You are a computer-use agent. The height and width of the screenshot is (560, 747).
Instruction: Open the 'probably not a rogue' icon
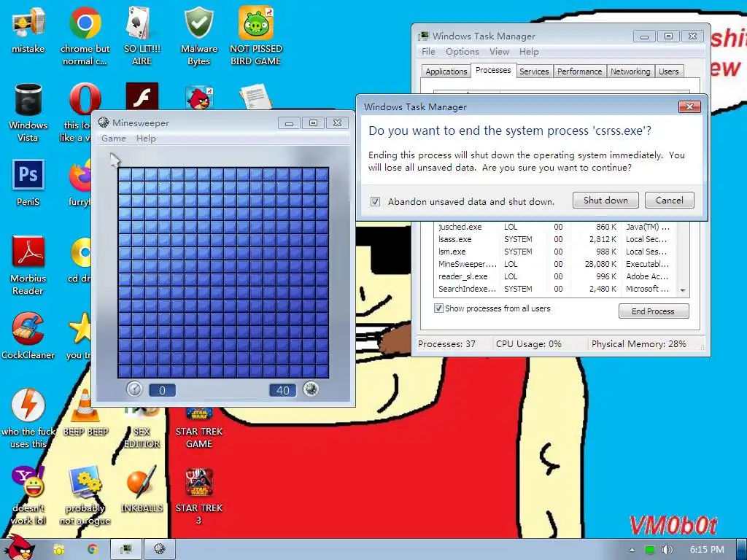coord(85,495)
